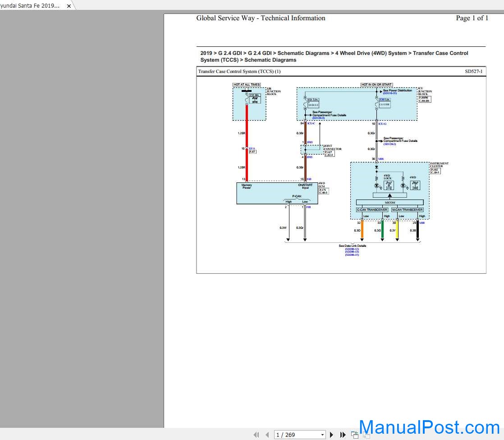Click the 0.3G green wire label

pyautogui.click(x=377, y=230)
